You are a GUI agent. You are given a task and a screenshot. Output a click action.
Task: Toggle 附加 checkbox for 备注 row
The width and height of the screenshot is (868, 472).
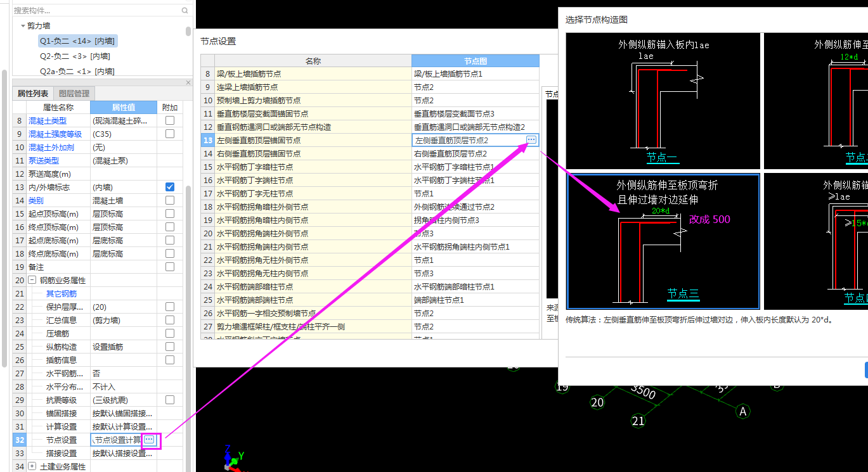[x=170, y=267]
